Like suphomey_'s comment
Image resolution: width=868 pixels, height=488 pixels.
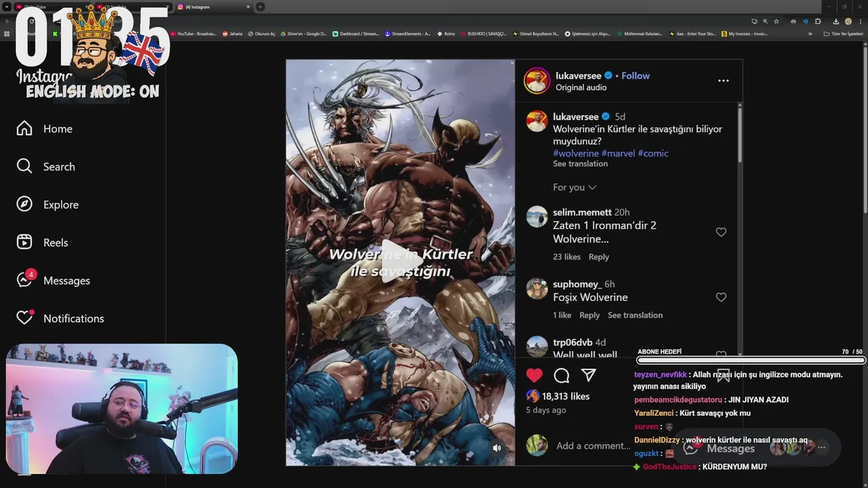tap(721, 297)
